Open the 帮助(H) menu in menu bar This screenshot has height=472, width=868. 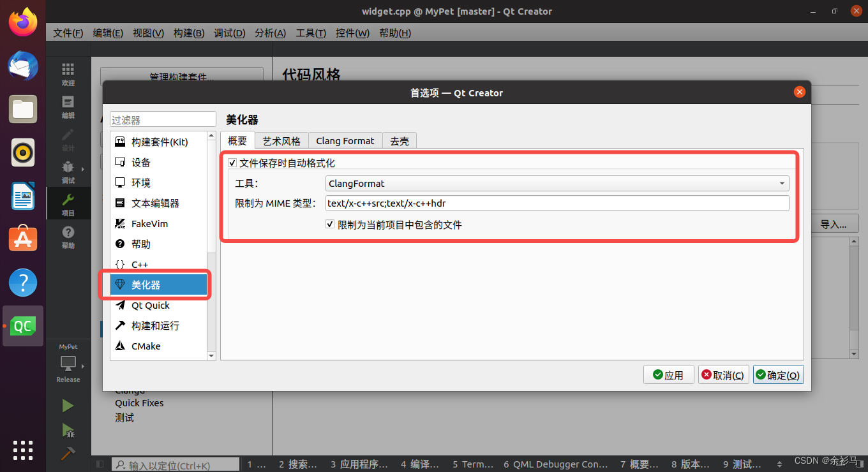coord(395,33)
